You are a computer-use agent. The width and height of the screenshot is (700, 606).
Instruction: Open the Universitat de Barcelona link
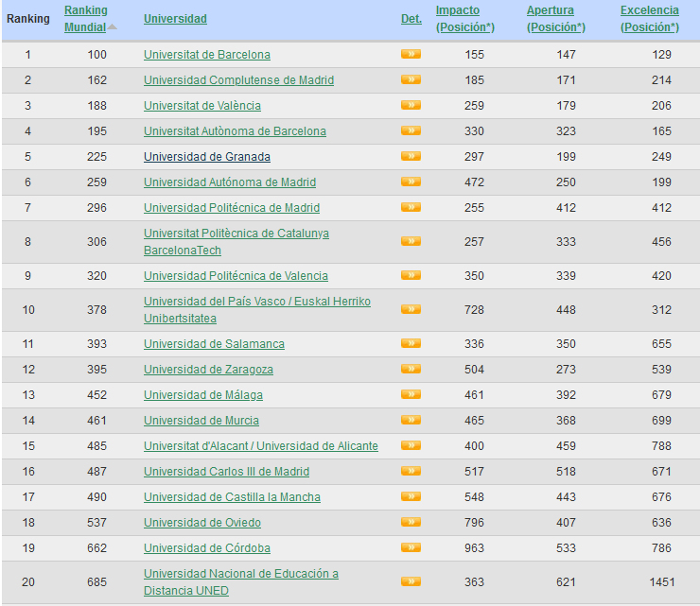point(207,55)
